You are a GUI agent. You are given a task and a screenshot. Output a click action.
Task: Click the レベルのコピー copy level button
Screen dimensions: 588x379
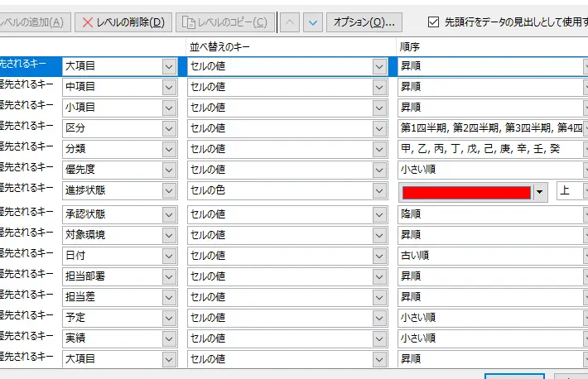click(225, 22)
